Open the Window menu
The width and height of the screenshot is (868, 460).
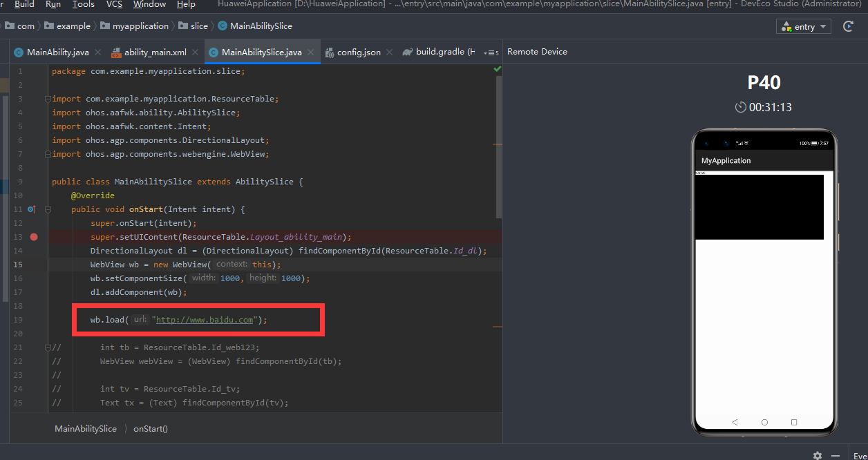point(149,4)
